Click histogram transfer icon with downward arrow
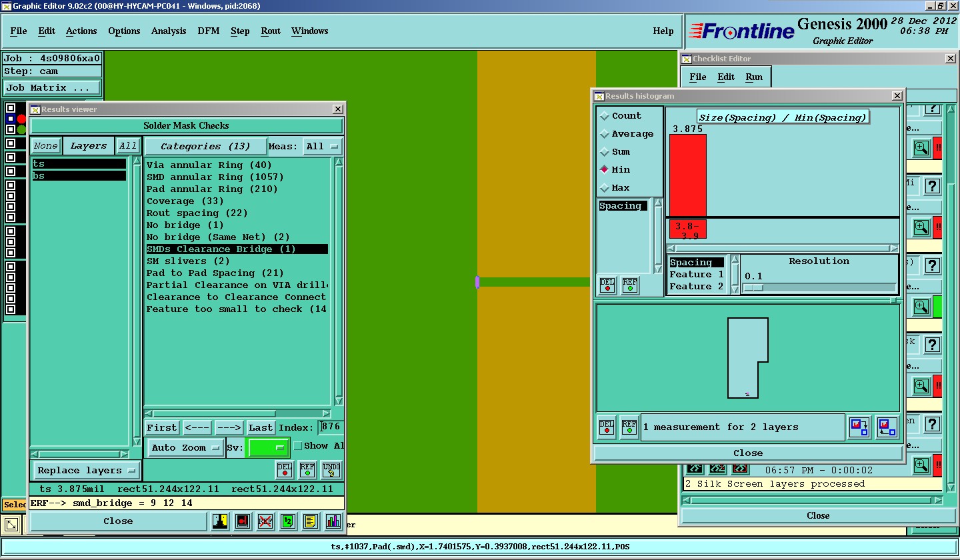Image resolution: width=960 pixels, height=560 pixels. 859,427
